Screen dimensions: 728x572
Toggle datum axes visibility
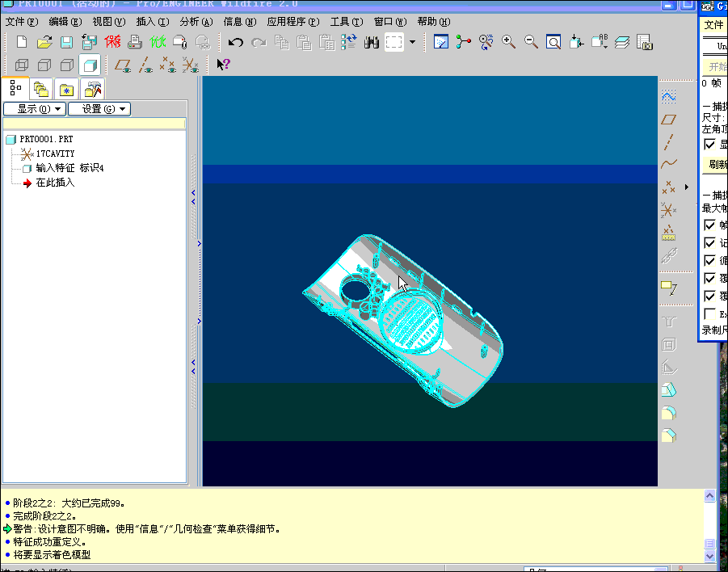pyautogui.click(x=145, y=65)
